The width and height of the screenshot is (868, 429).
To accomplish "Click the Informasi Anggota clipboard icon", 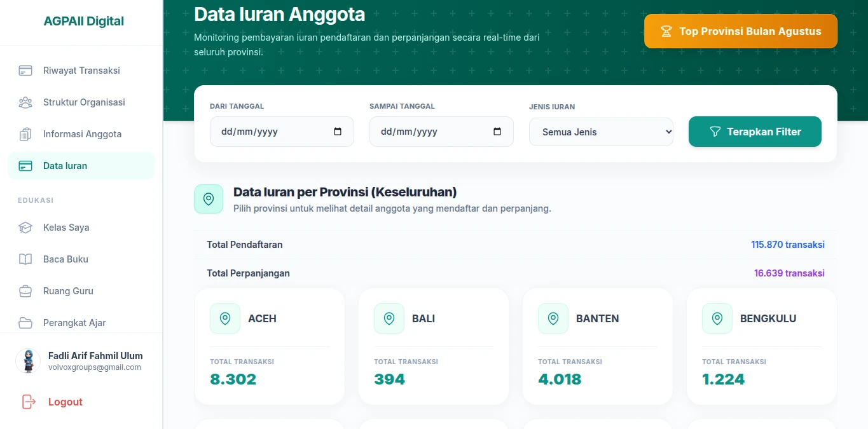I will coord(25,134).
